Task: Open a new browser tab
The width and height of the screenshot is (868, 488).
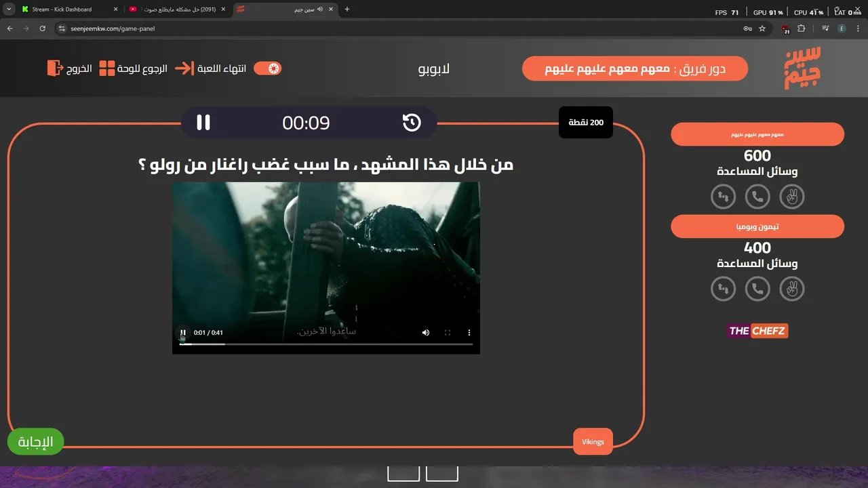Action: 347,9
